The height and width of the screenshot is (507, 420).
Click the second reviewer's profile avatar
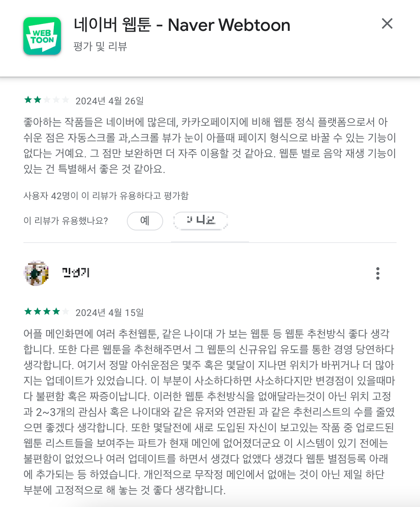pos(36,273)
